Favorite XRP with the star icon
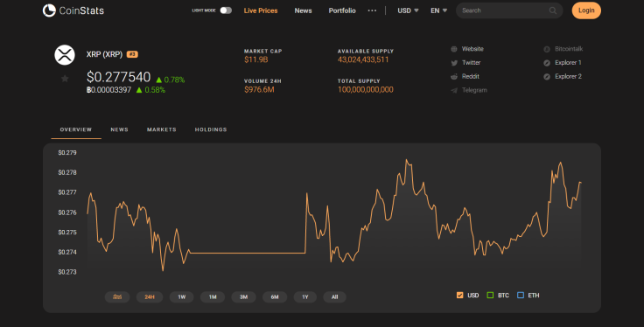644x327 pixels. (x=65, y=79)
